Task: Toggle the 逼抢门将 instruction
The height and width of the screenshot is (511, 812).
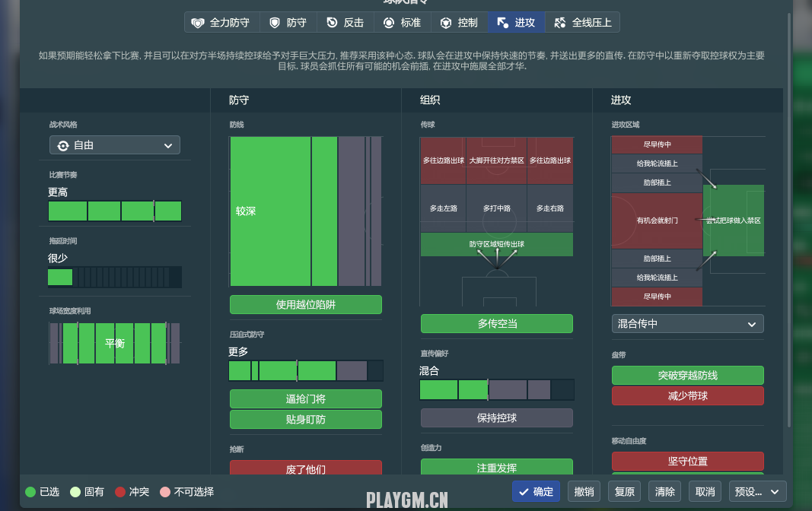Action: 305,399
